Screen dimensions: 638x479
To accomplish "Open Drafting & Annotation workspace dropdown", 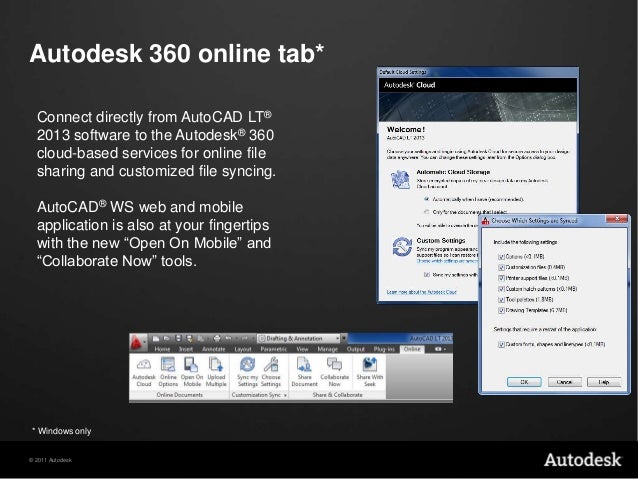I will (x=299, y=338).
